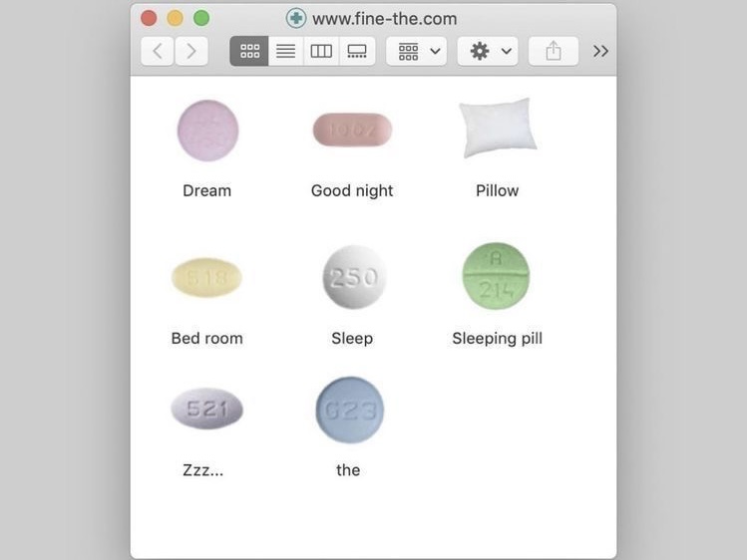Select the green Sleeping pill icon

tap(496, 276)
